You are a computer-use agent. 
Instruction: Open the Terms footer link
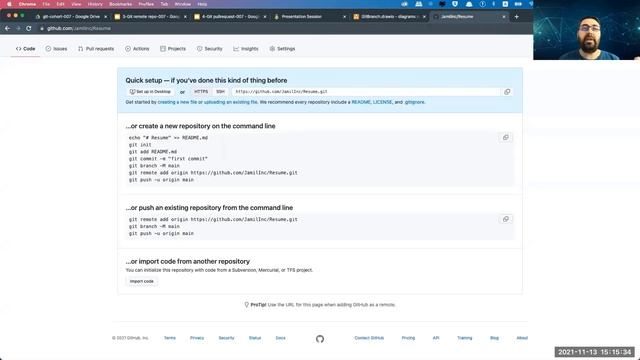tap(170, 338)
